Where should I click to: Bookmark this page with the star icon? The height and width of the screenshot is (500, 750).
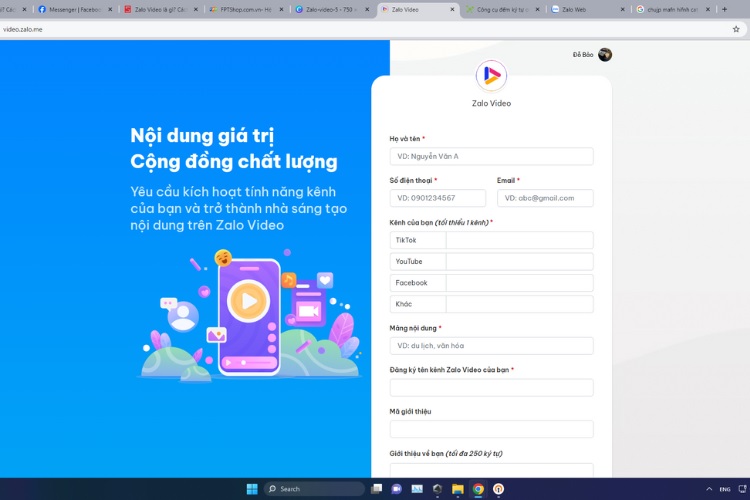click(x=736, y=29)
